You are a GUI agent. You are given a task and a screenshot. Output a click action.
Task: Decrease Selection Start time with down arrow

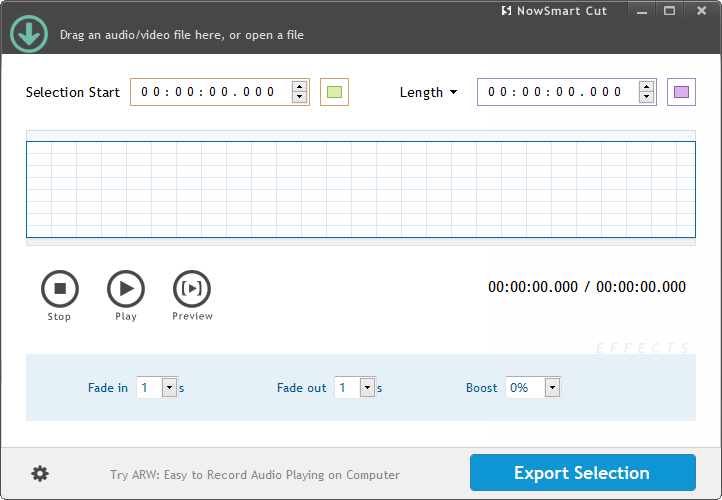[x=299, y=97]
